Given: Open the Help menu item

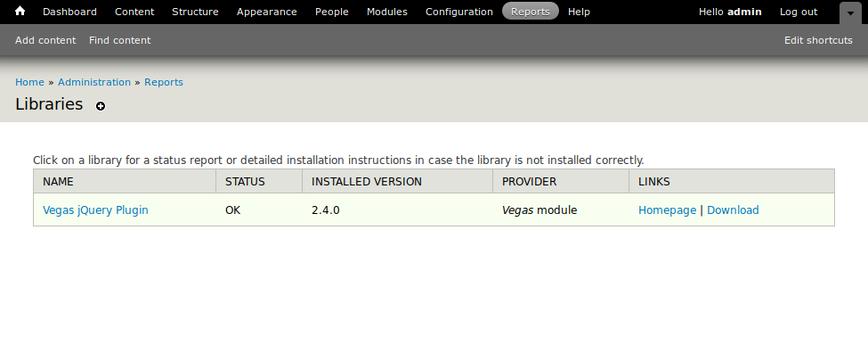Looking at the screenshot, I should click(579, 12).
